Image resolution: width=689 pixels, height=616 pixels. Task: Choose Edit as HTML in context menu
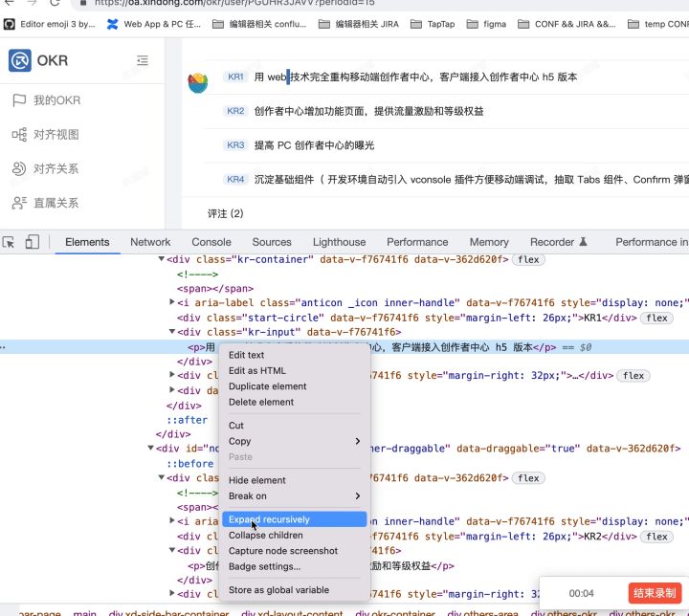[x=295, y=371]
